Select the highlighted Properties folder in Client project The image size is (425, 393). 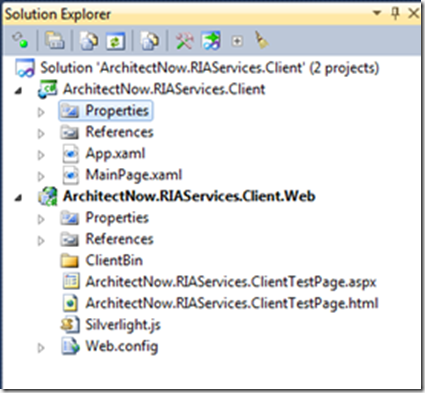(x=106, y=111)
